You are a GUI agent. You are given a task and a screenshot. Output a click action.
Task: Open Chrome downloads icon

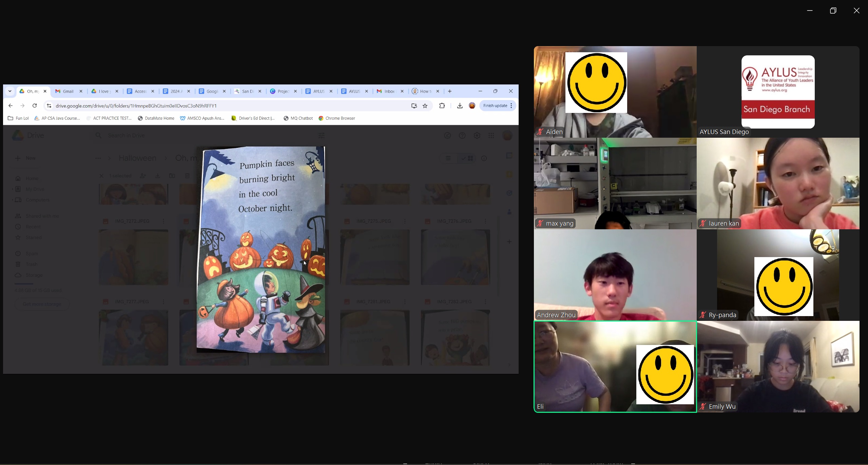pyautogui.click(x=460, y=106)
